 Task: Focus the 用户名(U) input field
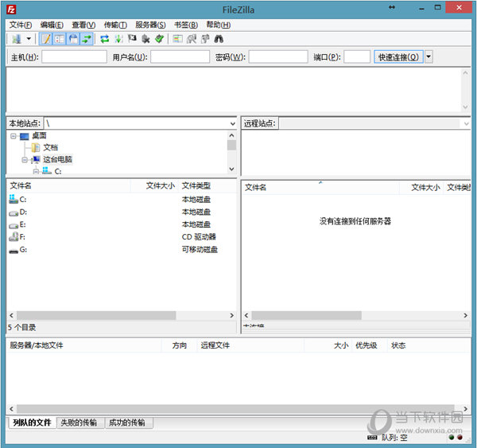180,57
